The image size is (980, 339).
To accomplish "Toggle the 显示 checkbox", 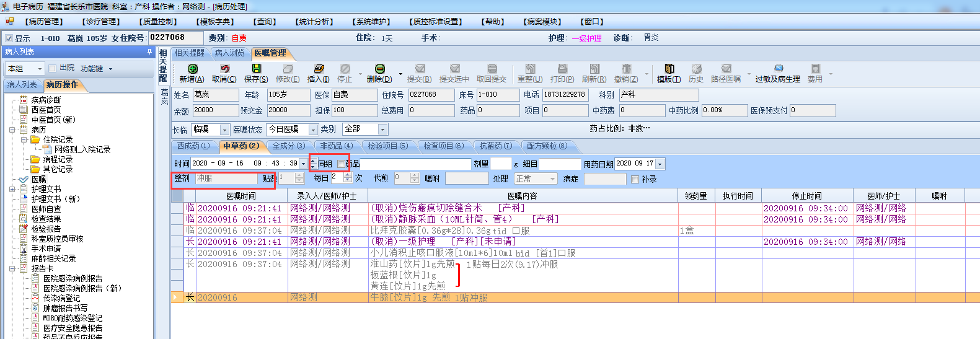I will 9,38.
